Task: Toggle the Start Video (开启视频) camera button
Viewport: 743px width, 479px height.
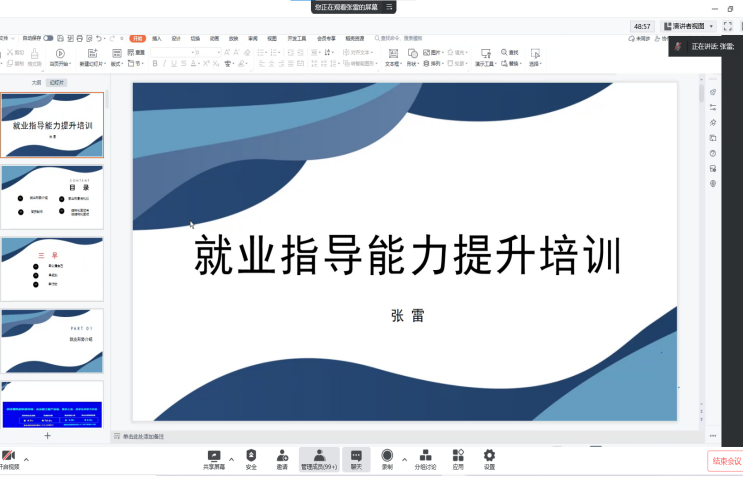Action: pyautogui.click(x=8, y=457)
